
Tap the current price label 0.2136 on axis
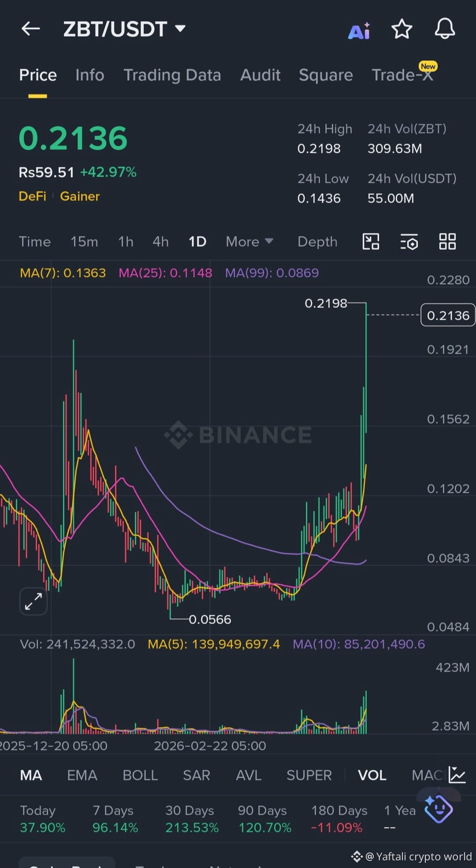[448, 315]
